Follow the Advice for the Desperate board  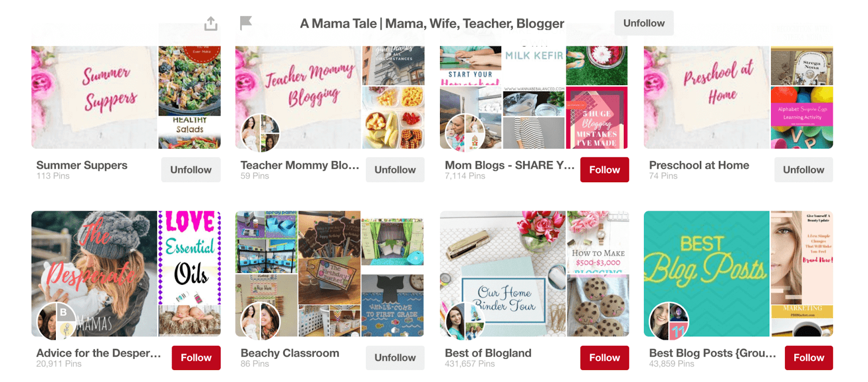point(196,358)
